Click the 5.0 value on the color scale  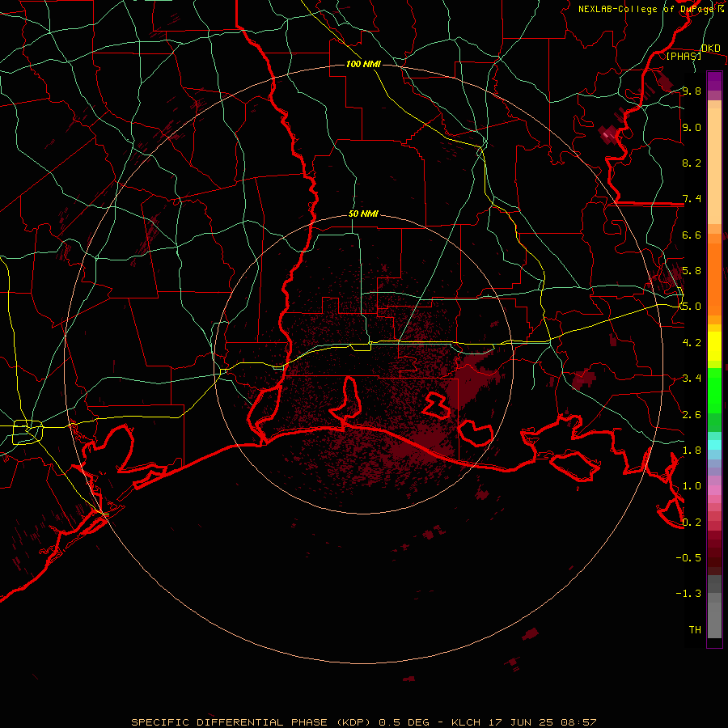click(692, 307)
